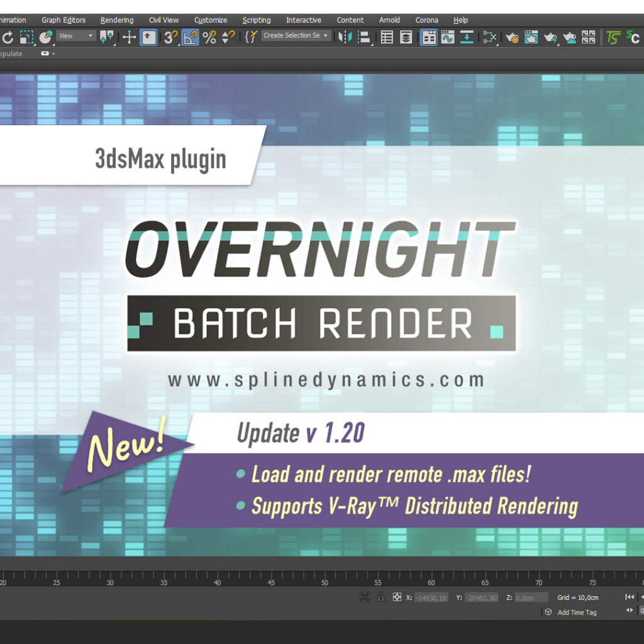The height and width of the screenshot is (644, 644).
Task: Open the Layer Explorer stacked-layers icon
Action: 406,37
